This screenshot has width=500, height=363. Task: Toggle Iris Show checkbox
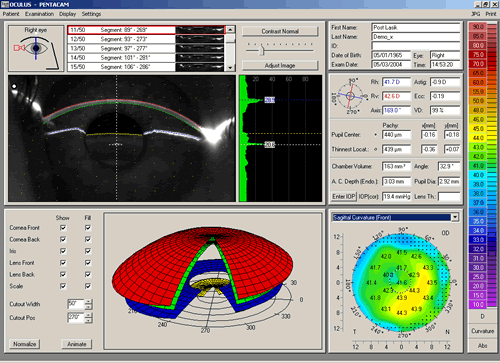(x=63, y=251)
